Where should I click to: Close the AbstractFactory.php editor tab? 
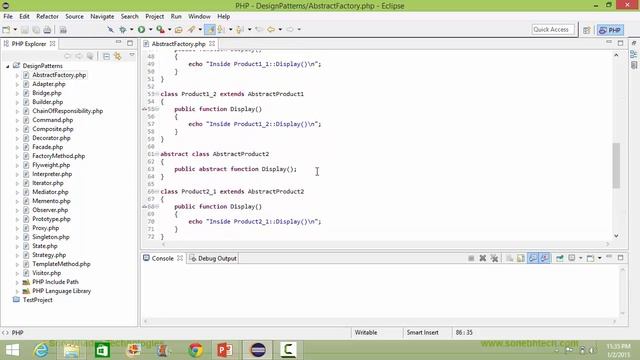[x=212, y=43]
